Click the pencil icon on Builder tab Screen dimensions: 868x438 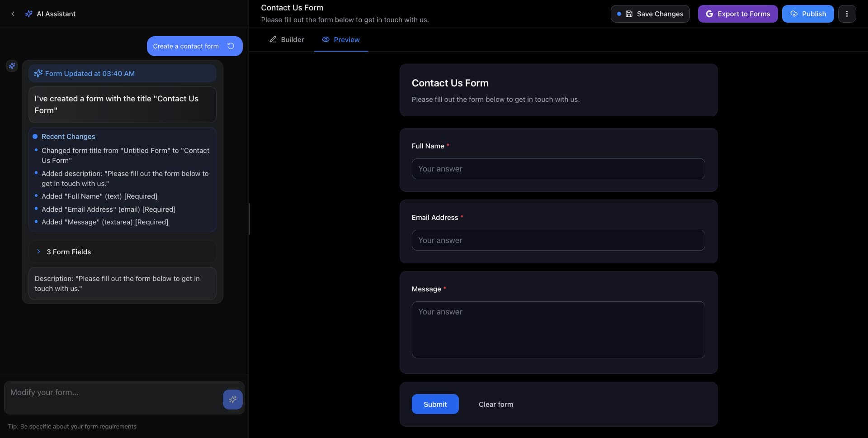tap(273, 40)
